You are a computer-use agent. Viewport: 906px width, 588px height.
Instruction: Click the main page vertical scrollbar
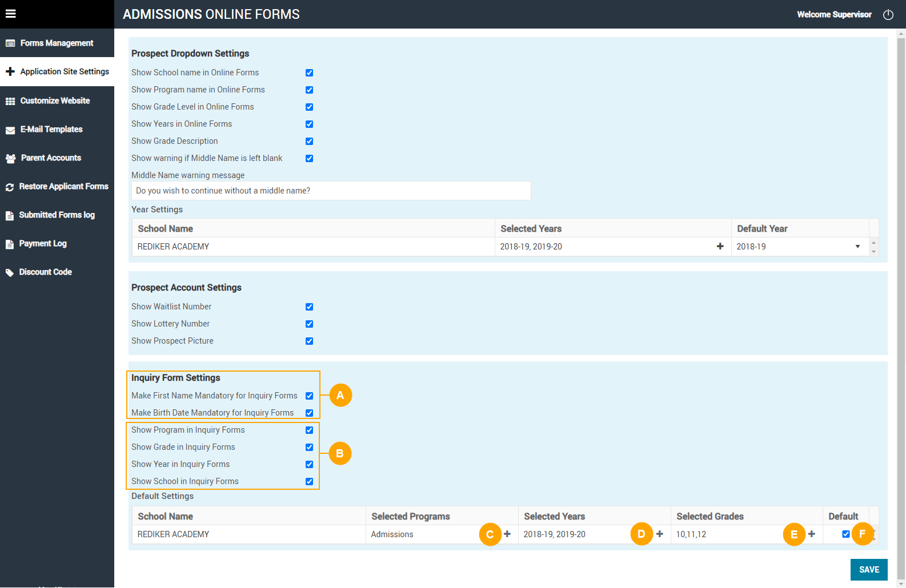pyautogui.click(x=901, y=308)
